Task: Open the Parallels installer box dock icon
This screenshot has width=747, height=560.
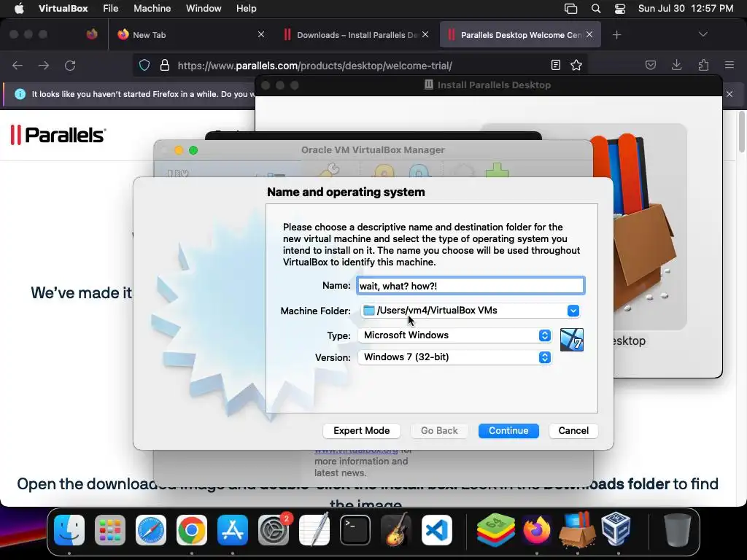Action: 578,530
